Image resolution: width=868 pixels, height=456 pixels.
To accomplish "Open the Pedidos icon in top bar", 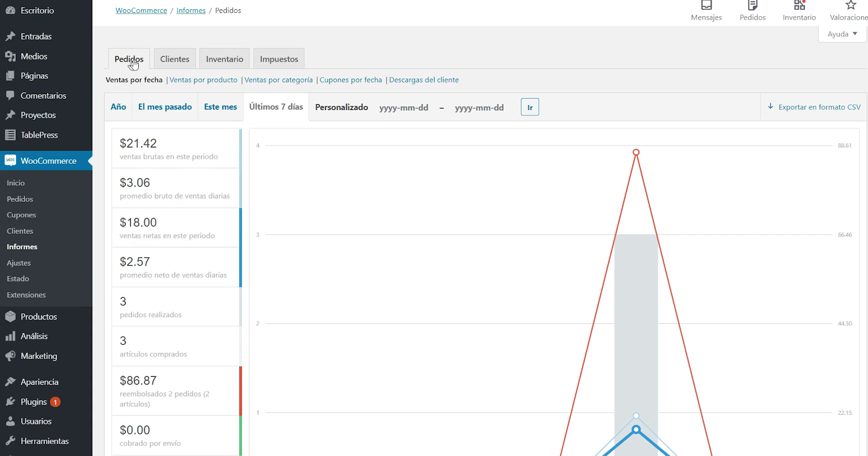I will [x=752, y=5].
